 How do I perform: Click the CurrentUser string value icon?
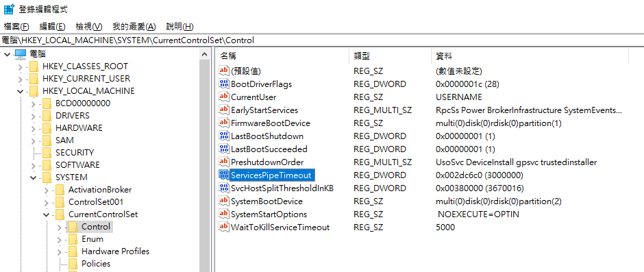click(x=224, y=97)
